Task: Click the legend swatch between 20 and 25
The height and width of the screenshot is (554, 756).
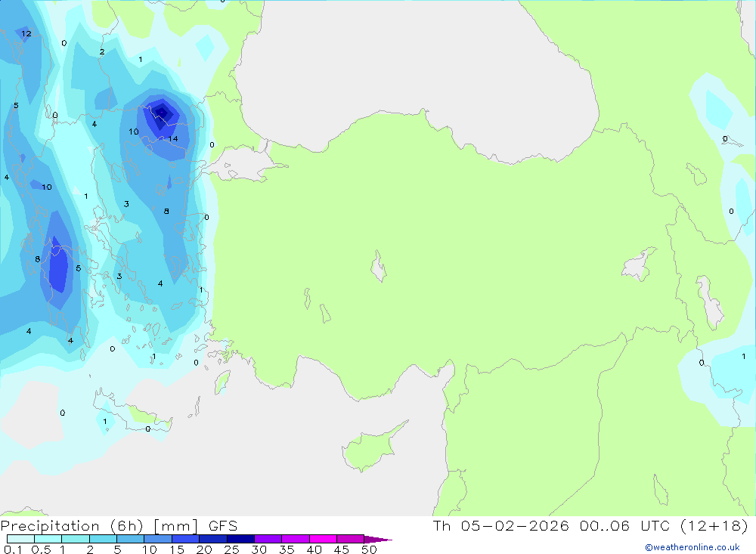Action: (213, 539)
